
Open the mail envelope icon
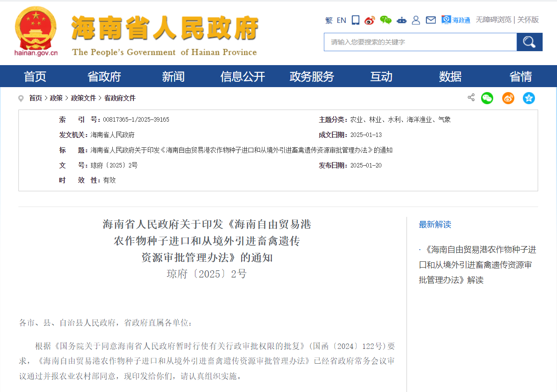pos(431,20)
